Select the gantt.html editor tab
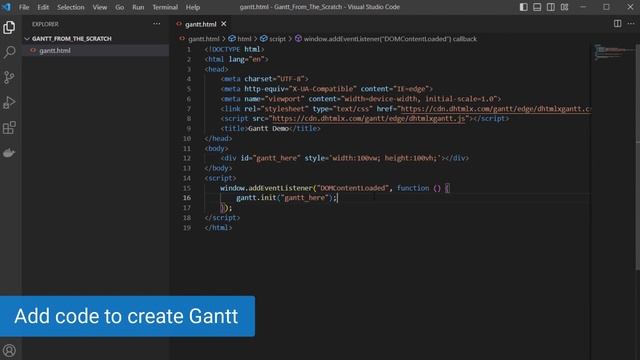This screenshot has width=640, height=360. click(x=200, y=24)
